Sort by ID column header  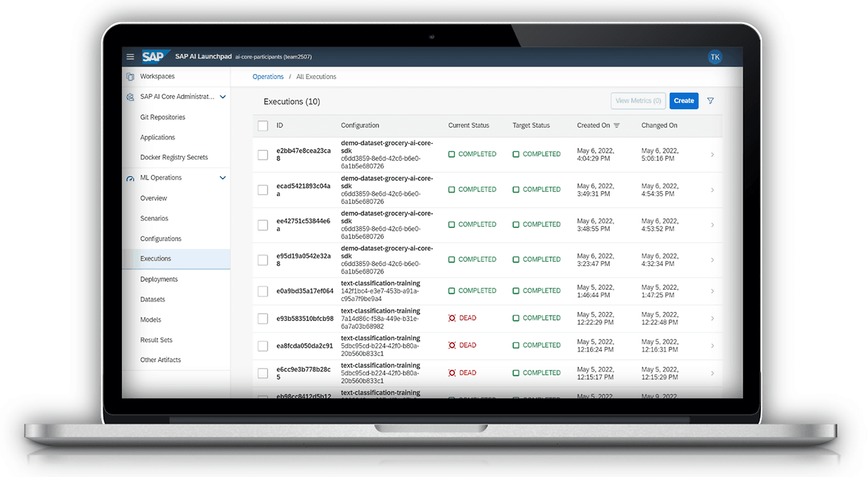coord(279,126)
